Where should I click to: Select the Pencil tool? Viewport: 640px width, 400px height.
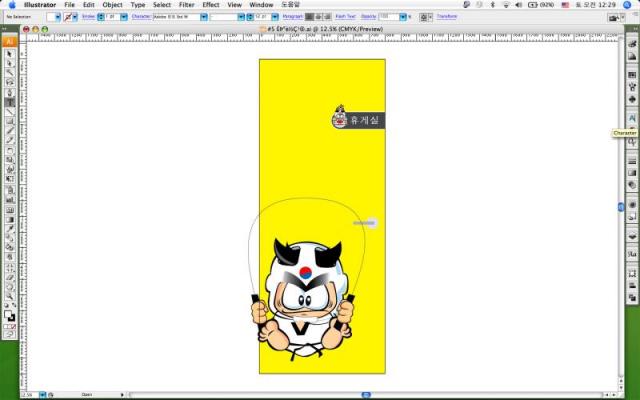click(10, 140)
